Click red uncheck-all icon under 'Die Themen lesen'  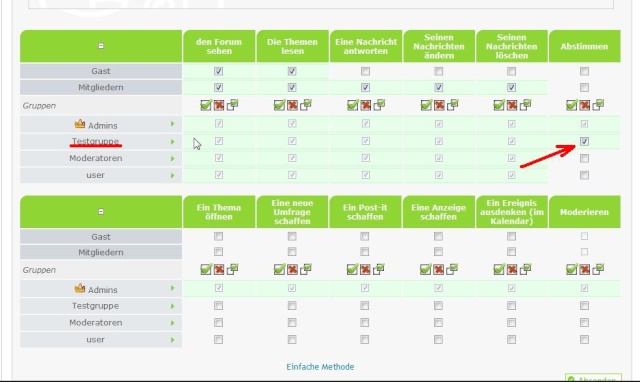[x=292, y=105]
